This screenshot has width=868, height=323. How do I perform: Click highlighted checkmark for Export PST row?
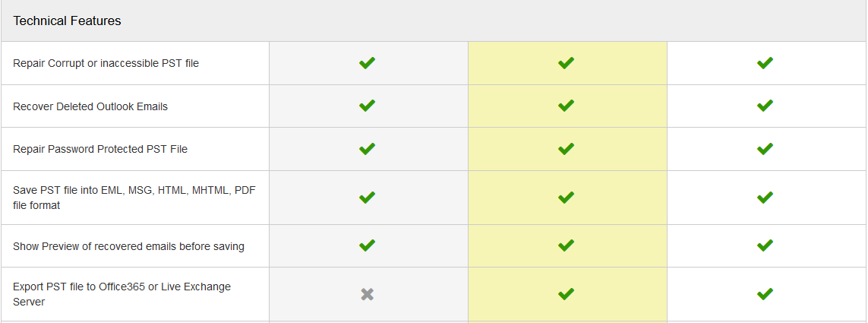point(566,293)
